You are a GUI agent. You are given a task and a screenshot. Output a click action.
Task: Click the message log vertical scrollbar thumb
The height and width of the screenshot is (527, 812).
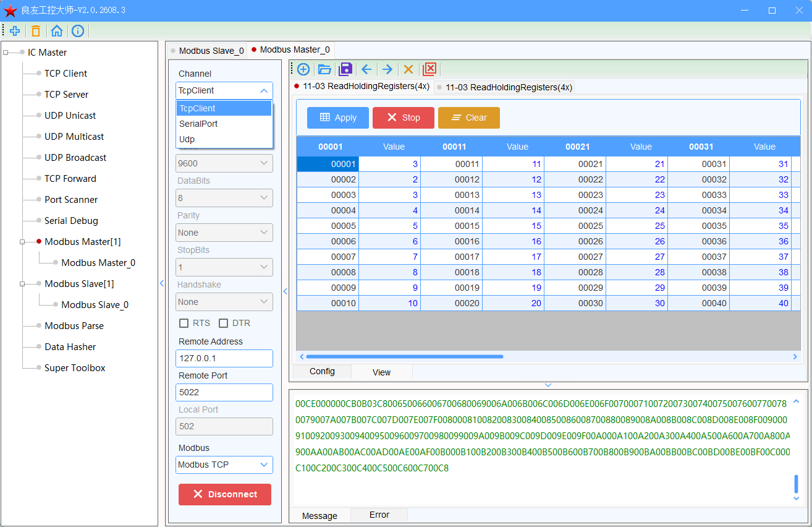(x=796, y=484)
